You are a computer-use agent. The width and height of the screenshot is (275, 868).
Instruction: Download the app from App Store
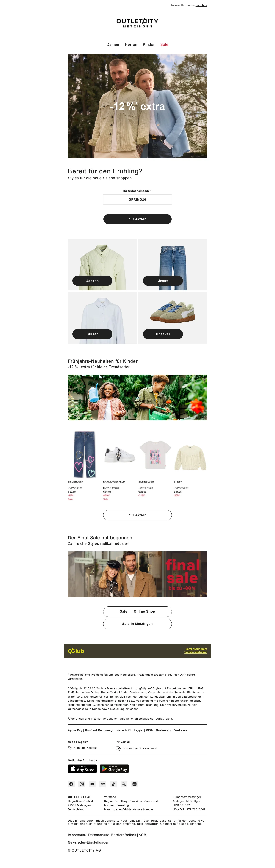(82, 769)
